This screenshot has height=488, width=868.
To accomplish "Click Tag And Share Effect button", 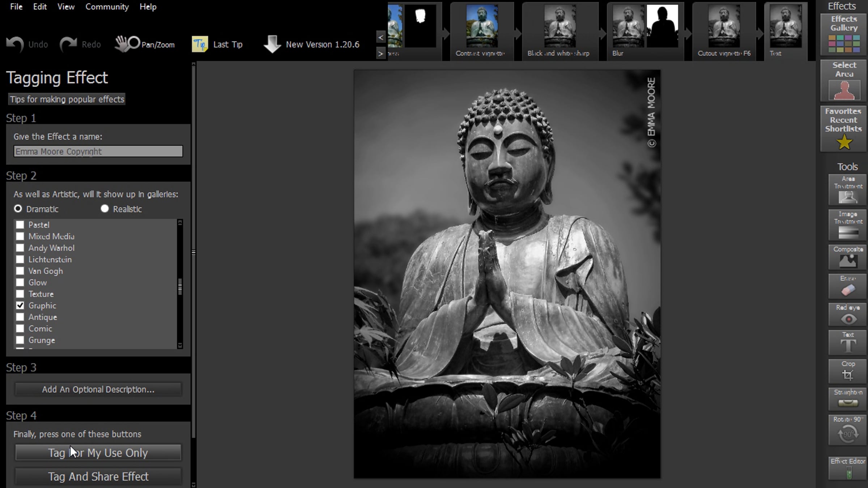I will 98,476.
